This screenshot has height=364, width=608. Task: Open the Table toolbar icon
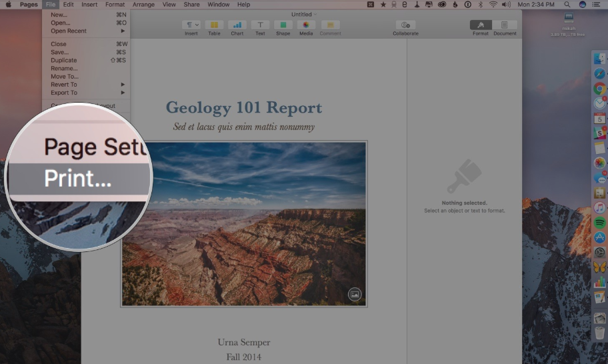coord(214,25)
